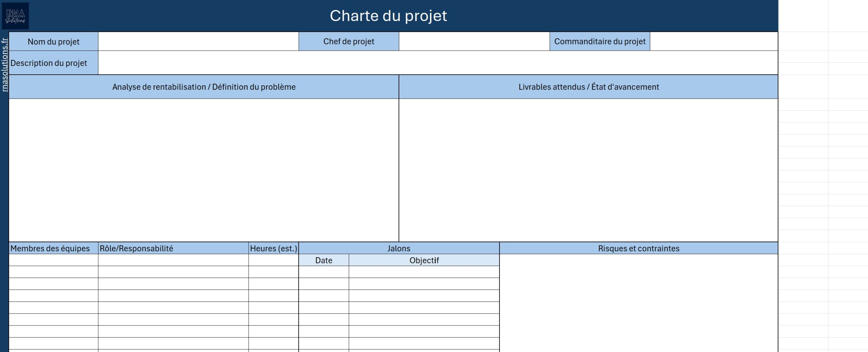Click the empty field beside Commanditaire du projet
The image size is (868, 352).
pos(714,41)
